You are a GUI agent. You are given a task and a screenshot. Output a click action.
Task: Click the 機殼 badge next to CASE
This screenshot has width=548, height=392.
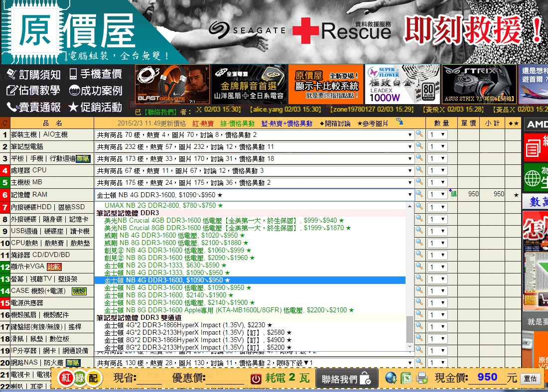coord(79,291)
